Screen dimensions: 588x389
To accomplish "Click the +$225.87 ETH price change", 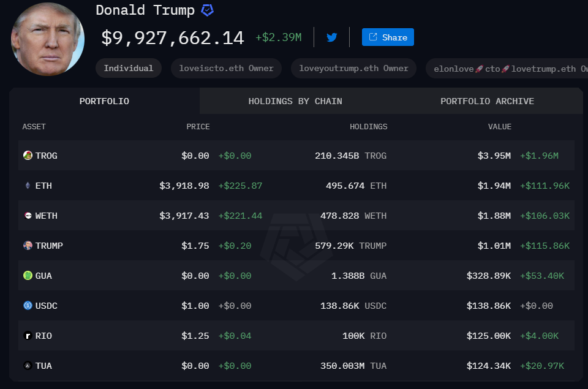I will pyautogui.click(x=240, y=186).
